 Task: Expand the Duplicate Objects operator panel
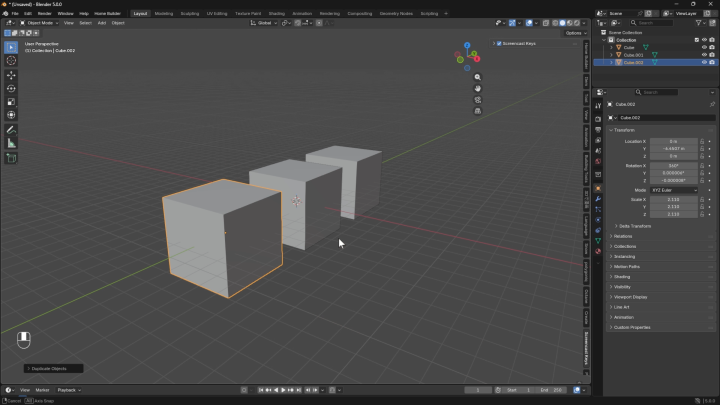coord(53,369)
